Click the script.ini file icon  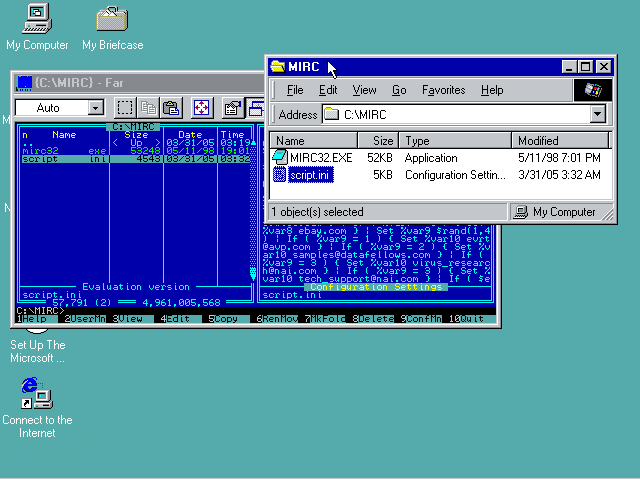280,175
